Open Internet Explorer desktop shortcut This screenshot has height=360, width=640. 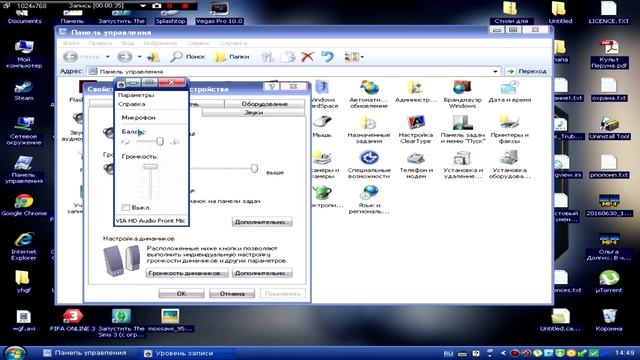pos(24,246)
